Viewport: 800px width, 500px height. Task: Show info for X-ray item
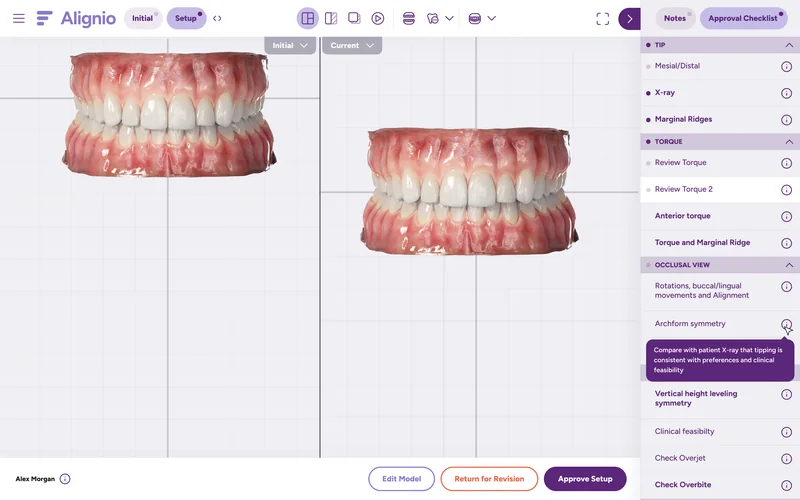[786, 93]
